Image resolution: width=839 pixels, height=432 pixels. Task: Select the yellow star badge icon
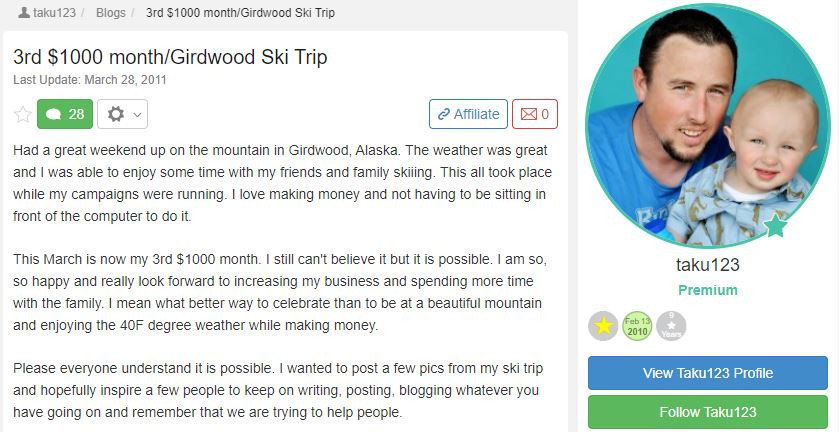coord(603,326)
